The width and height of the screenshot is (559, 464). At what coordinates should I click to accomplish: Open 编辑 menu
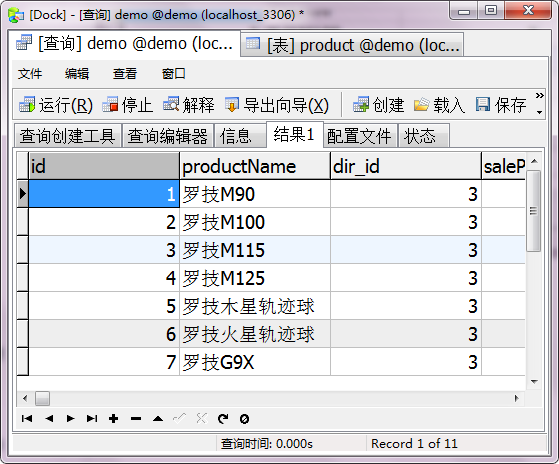77,74
